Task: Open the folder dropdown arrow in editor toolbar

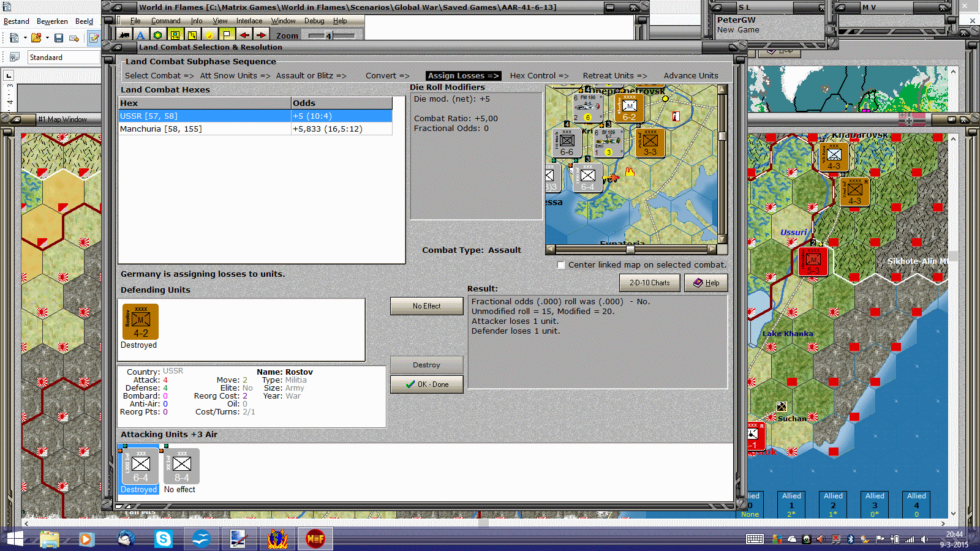Action: coord(47,38)
